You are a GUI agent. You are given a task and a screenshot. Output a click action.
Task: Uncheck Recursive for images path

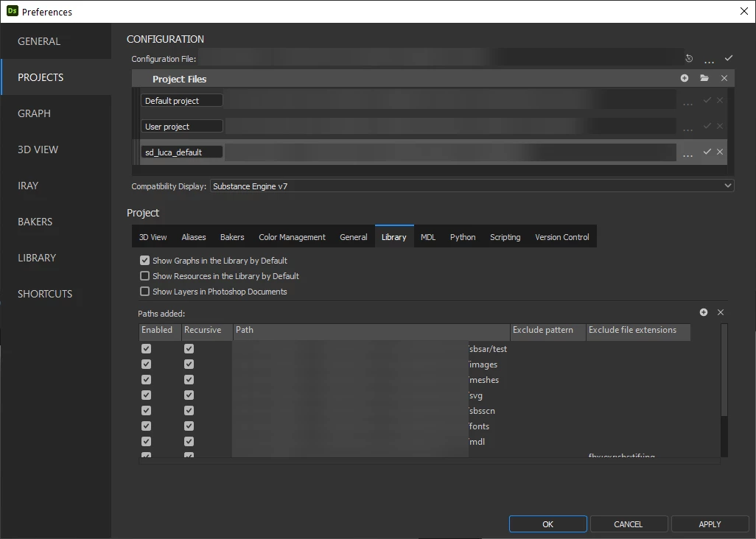(189, 364)
